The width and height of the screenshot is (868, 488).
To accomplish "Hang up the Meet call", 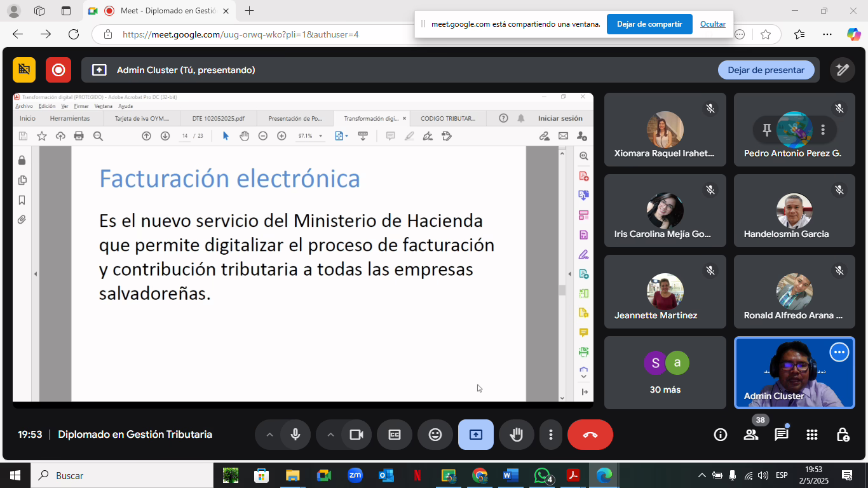I will click(590, 435).
